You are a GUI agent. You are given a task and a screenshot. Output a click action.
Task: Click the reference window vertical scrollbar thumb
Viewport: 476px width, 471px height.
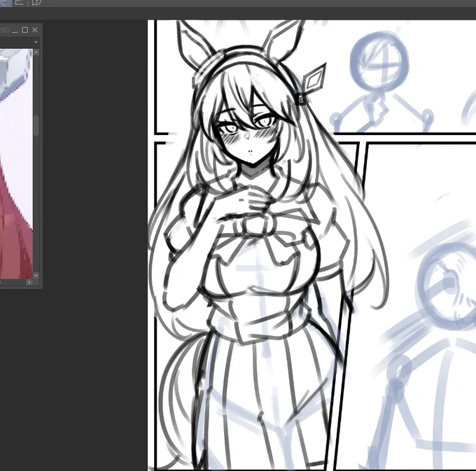(x=36, y=125)
